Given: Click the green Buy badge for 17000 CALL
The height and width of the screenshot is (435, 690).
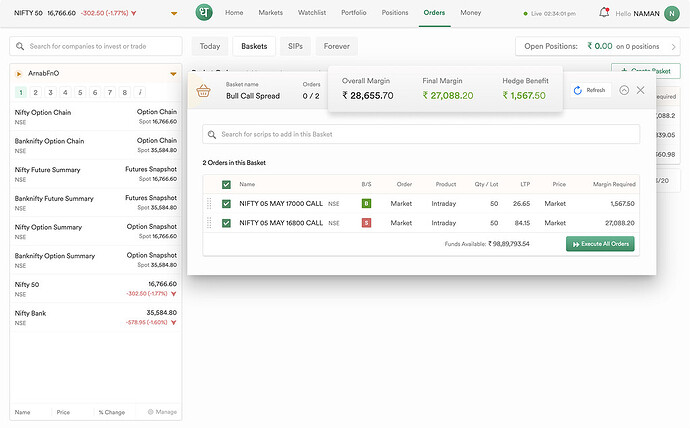Looking at the screenshot, I should click(366, 203).
